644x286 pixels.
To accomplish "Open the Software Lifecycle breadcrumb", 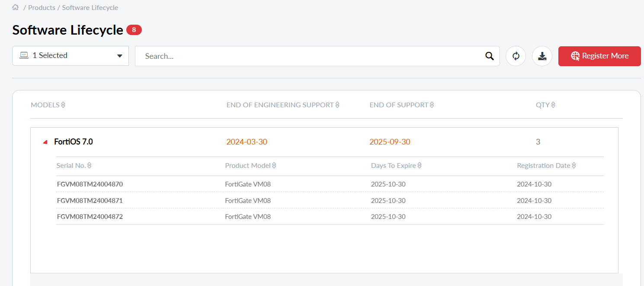I will coord(90,8).
